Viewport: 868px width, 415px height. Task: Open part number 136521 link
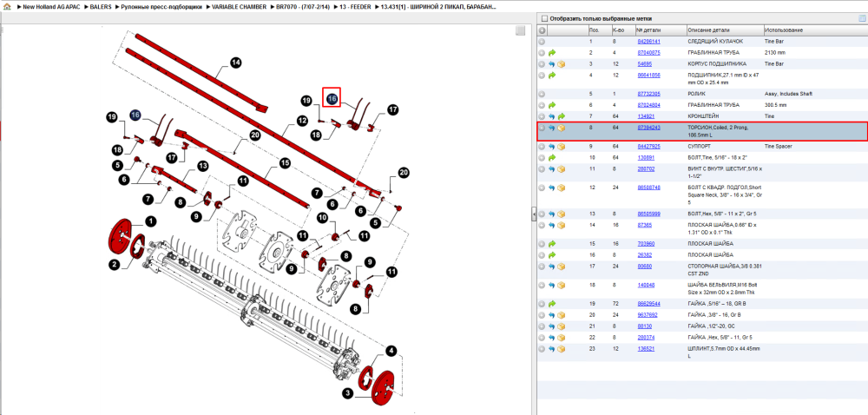point(646,349)
